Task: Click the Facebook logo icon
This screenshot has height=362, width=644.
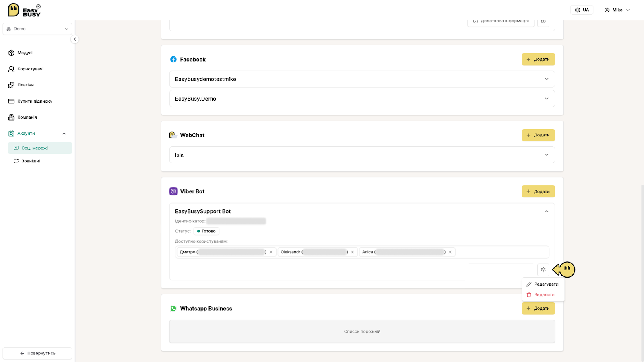Action: [173, 60]
